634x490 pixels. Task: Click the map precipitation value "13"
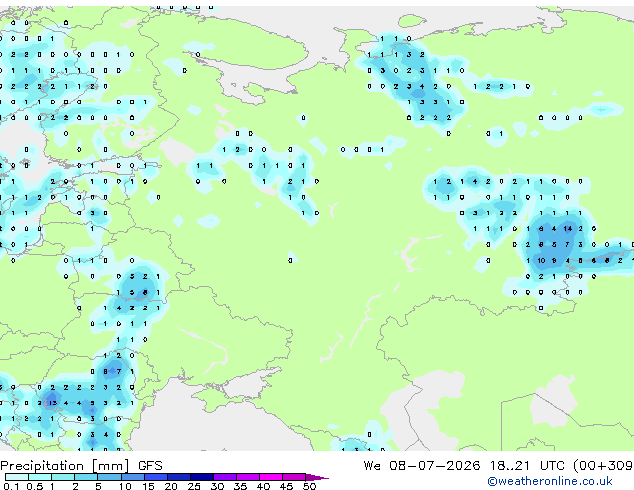[53, 403]
